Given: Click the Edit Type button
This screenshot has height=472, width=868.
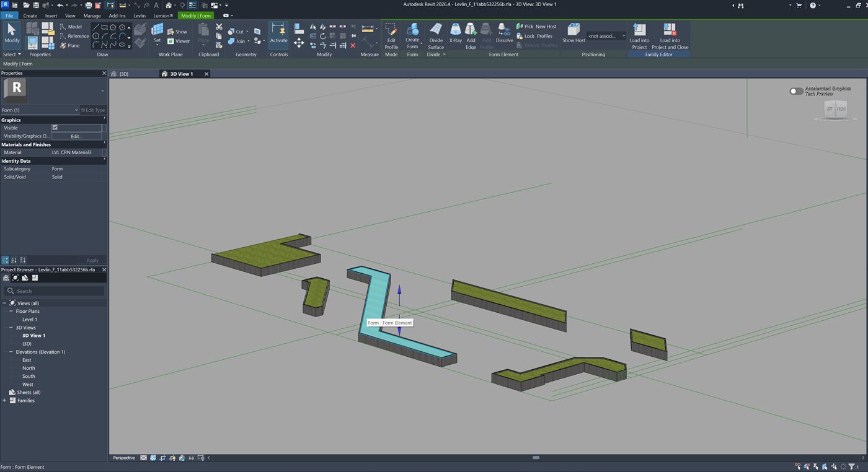Looking at the screenshot, I should point(93,110).
